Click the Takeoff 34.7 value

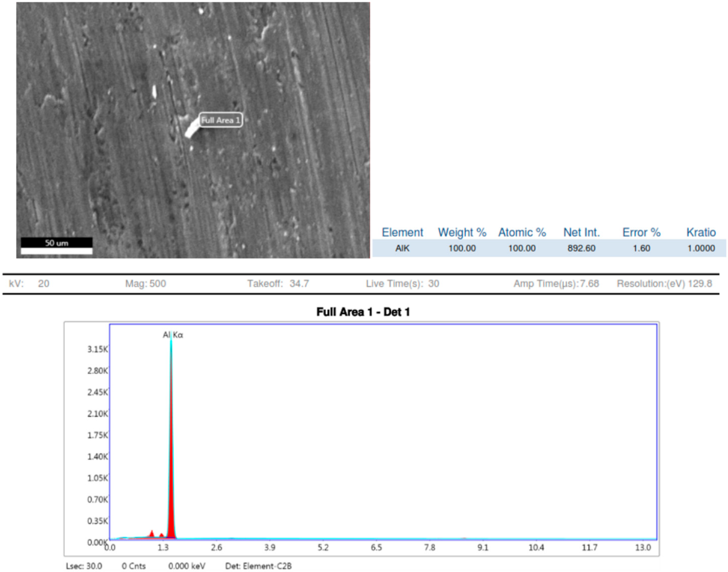pos(299,284)
